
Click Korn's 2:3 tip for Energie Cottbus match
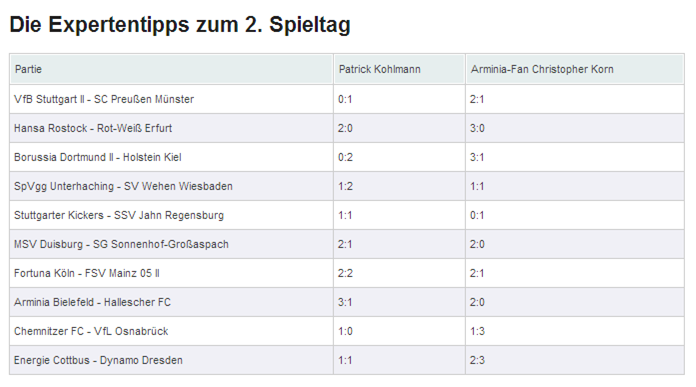[x=477, y=360]
